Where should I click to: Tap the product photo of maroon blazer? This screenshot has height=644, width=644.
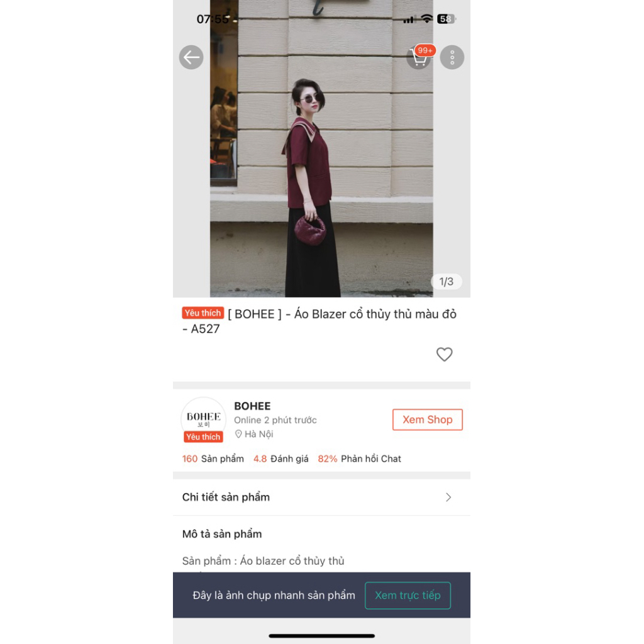click(321, 148)
